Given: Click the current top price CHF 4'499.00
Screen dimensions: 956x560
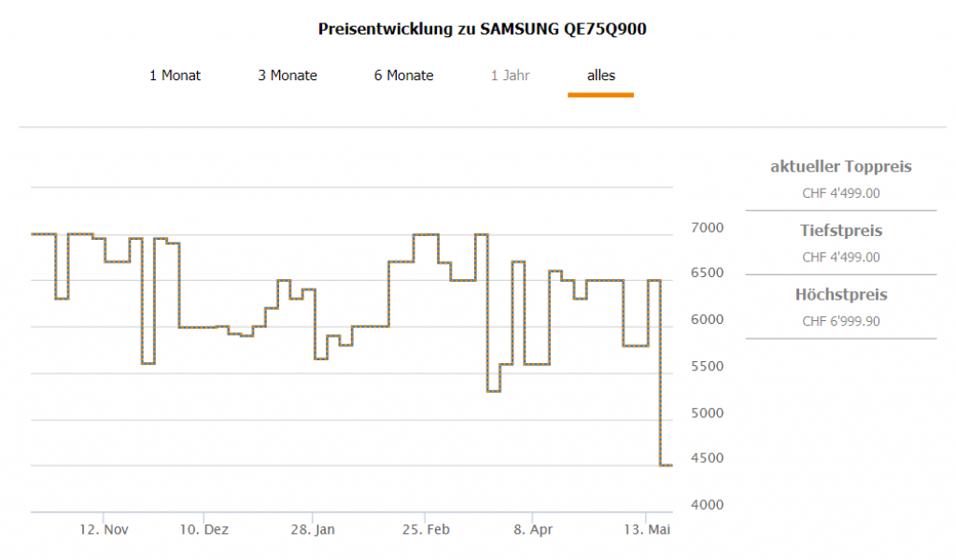Looking at the screenshot, I should (840, 194).
